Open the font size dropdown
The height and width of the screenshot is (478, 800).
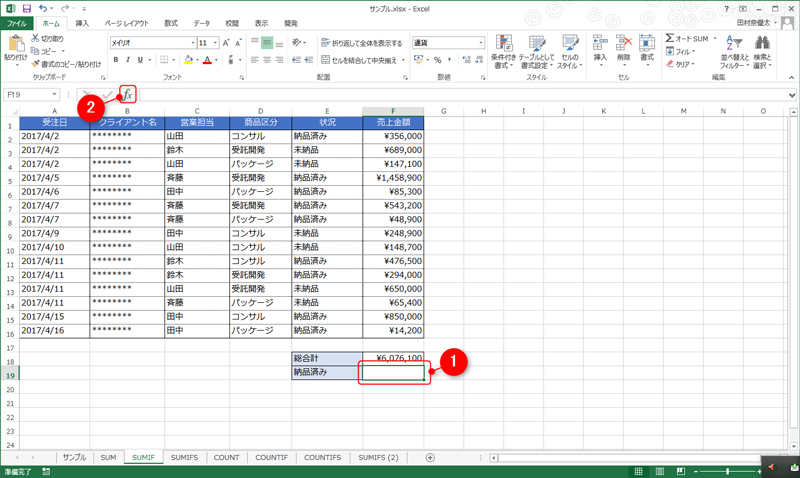pyautogui.click(x=215, y=43)
